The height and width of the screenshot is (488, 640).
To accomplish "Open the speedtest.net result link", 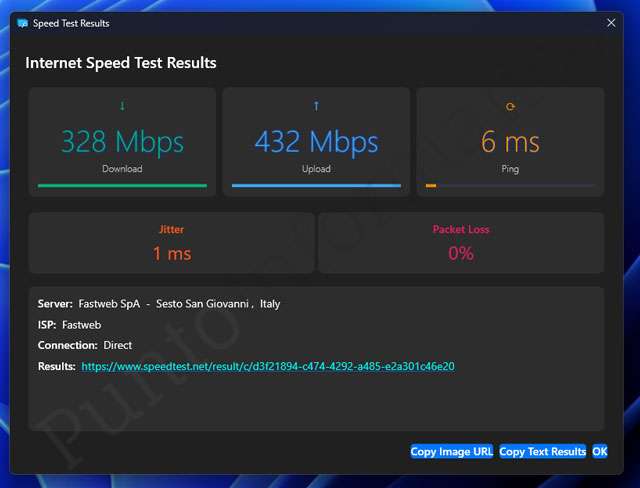I will (268, 367).
